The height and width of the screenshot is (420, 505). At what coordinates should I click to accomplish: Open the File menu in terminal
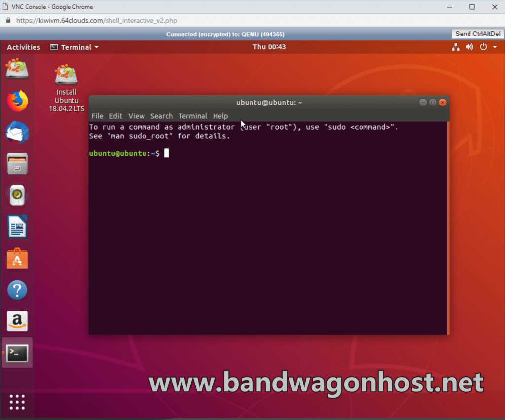tap(97, 116)
